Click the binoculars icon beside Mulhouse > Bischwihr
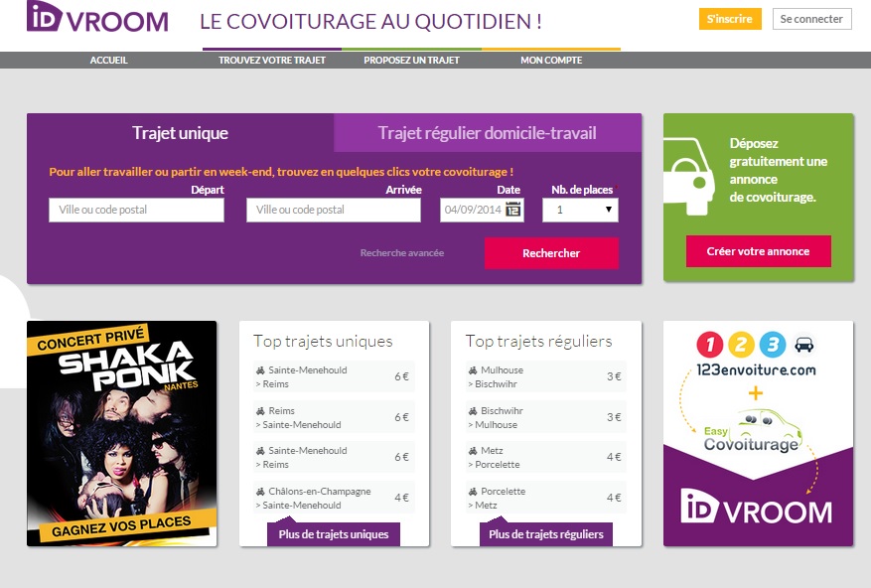Viewport: 871px width, 588px height. 473,370
